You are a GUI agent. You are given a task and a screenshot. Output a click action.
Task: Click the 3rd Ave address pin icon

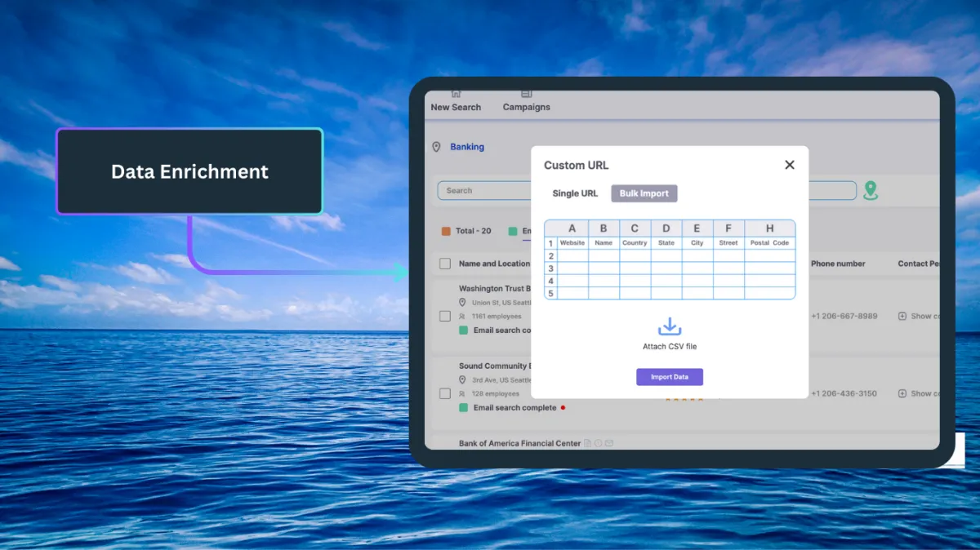click(x=462, y=380)
